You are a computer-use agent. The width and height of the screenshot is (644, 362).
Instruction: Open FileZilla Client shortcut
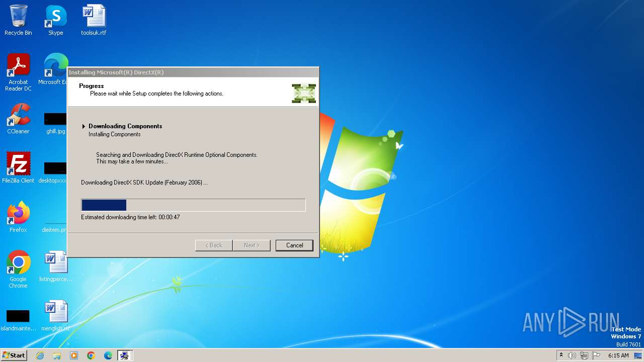18,168
